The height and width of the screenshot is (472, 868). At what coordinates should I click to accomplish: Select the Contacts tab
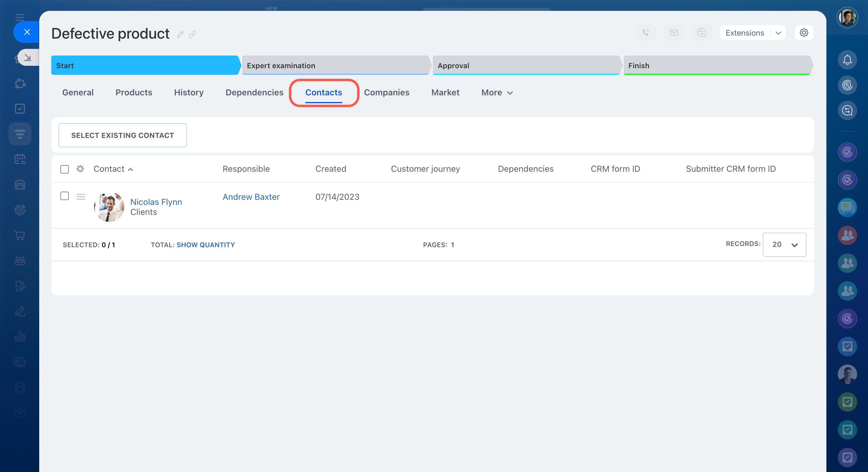[x=324, y=92]
